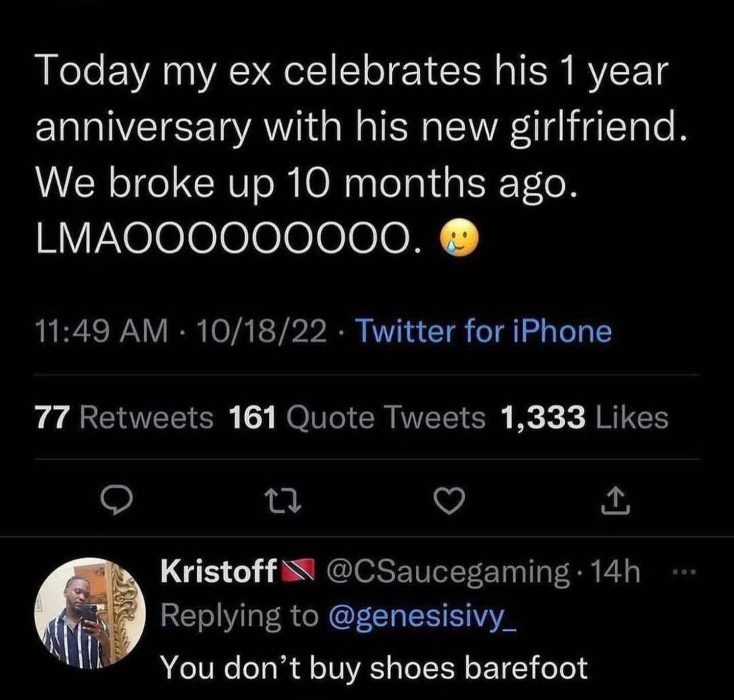Show the 1,333 Likes list
The height and width of the screenshot is (700, 734).
tap(584, 417)
